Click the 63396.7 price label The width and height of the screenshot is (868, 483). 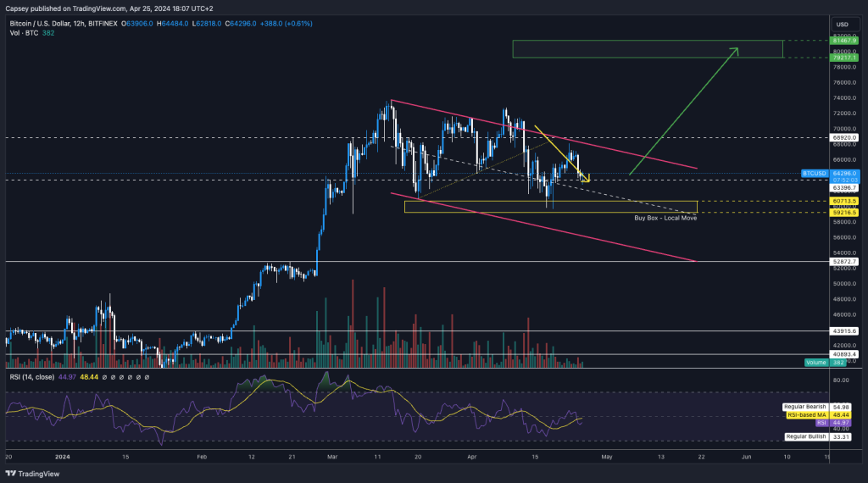tap(844, 188)
